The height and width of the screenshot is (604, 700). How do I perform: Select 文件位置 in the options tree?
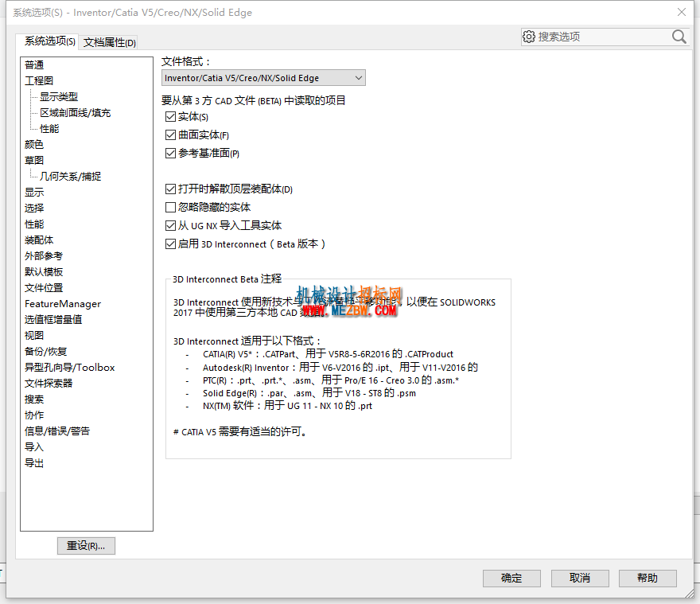click(x=44, y=288)
